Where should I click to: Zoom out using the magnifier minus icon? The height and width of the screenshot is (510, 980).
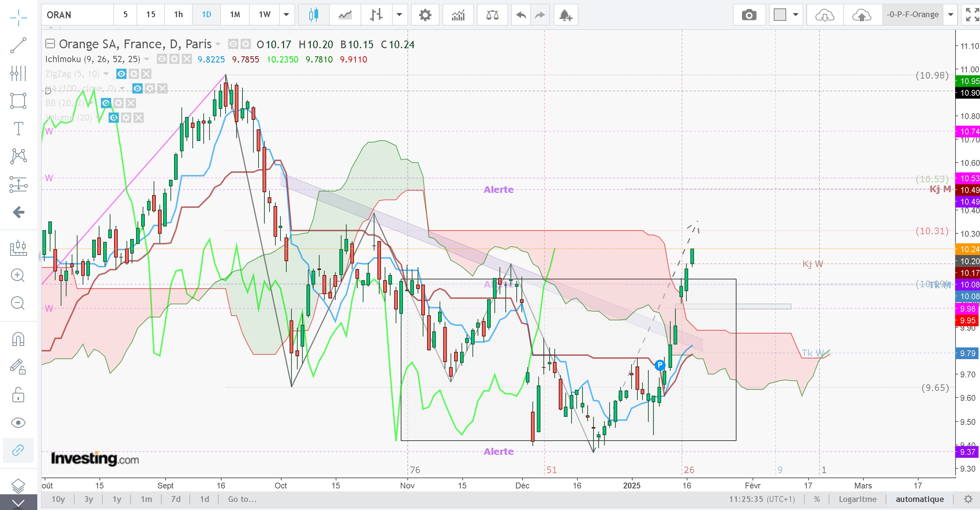[x=18, y=303]
